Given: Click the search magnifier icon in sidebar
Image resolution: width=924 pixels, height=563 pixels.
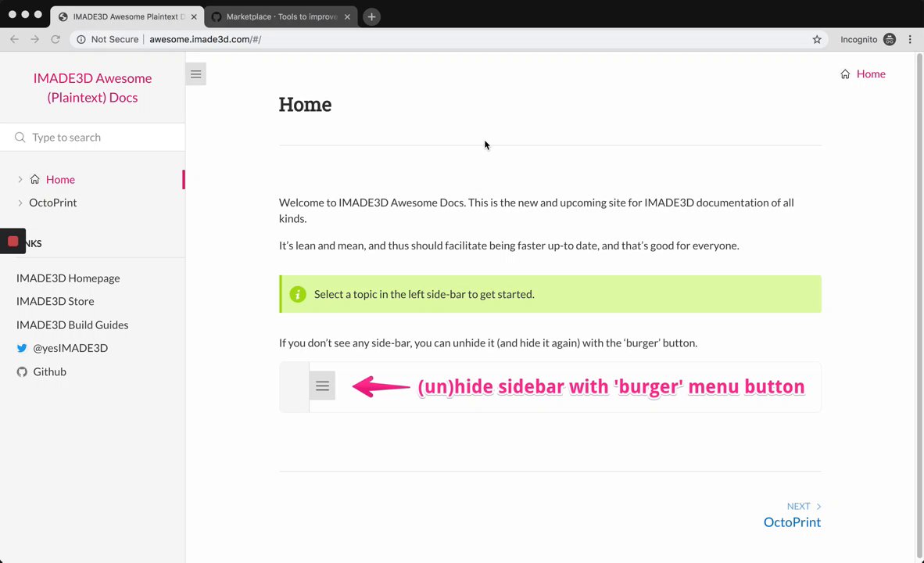Looking at the screenshot, I should (20, 138).
